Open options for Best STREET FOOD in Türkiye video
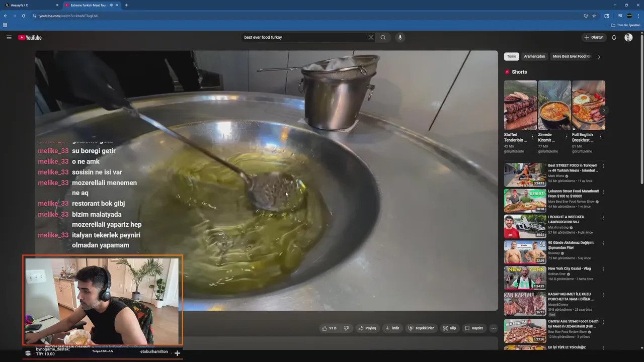The image size is (644, 362). point(603,166)
